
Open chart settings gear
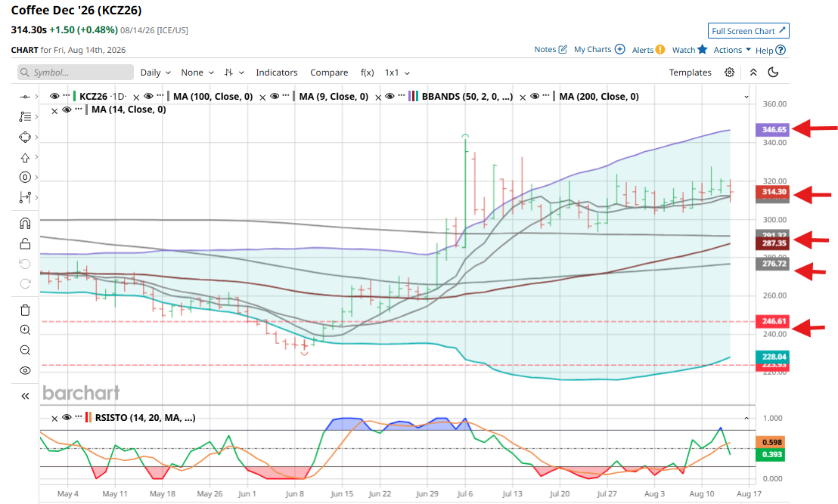(x=730, y=72)
